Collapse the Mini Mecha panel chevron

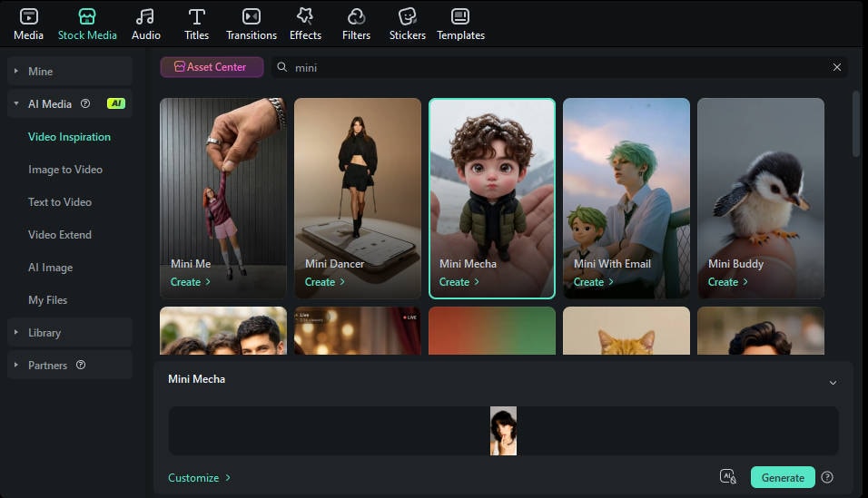click(833, 383)
